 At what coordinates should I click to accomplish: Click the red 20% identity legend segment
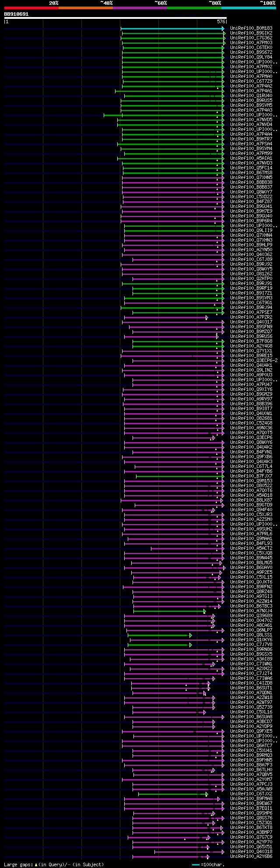[31, 8]
